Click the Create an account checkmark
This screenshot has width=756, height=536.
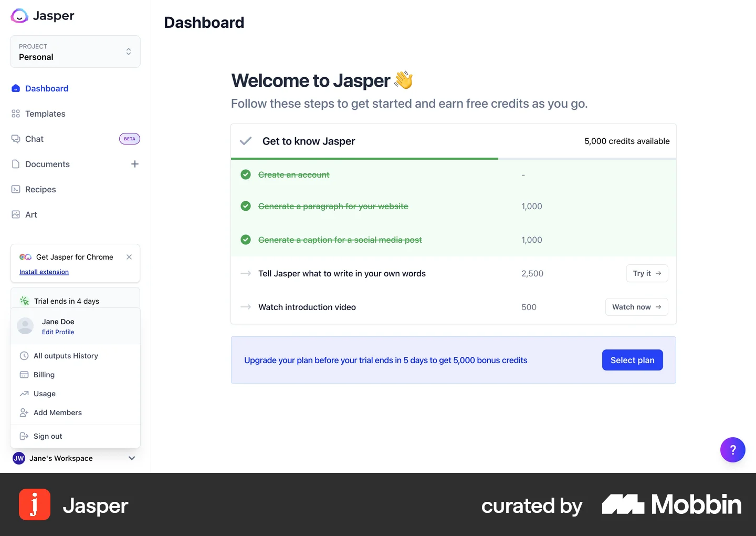(x=246, y=174)
